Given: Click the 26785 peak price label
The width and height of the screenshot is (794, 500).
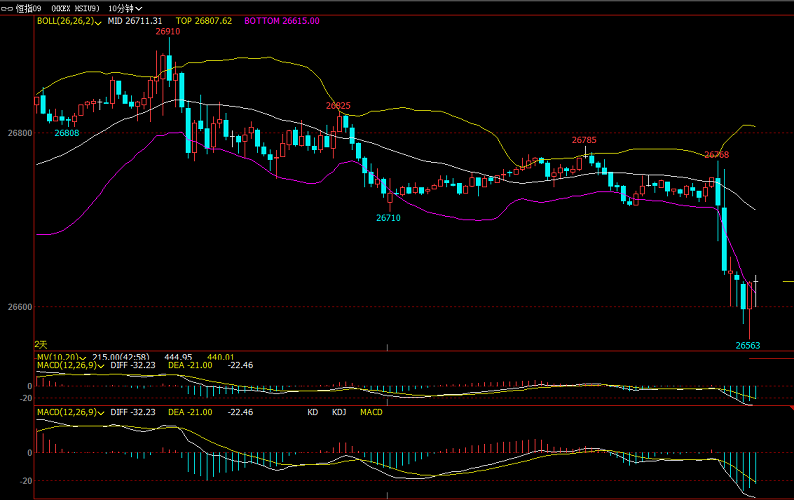Looking at the screenshot, I should [584, 141].
